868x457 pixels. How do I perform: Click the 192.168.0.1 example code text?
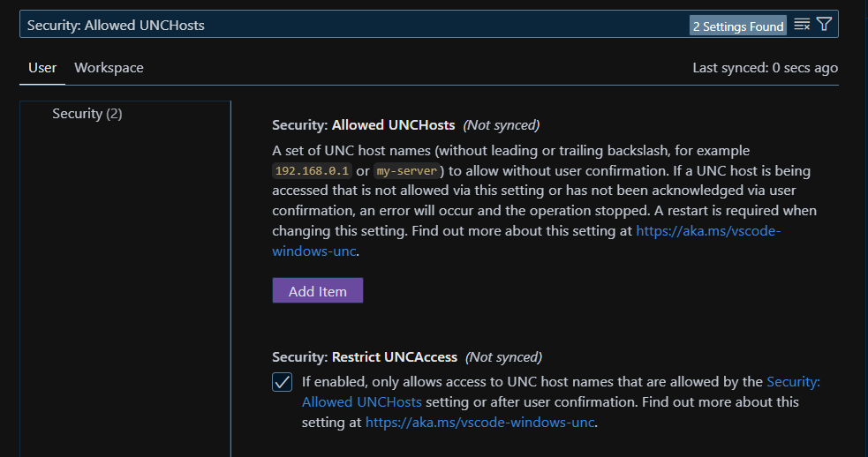click(x=313, y=170)
